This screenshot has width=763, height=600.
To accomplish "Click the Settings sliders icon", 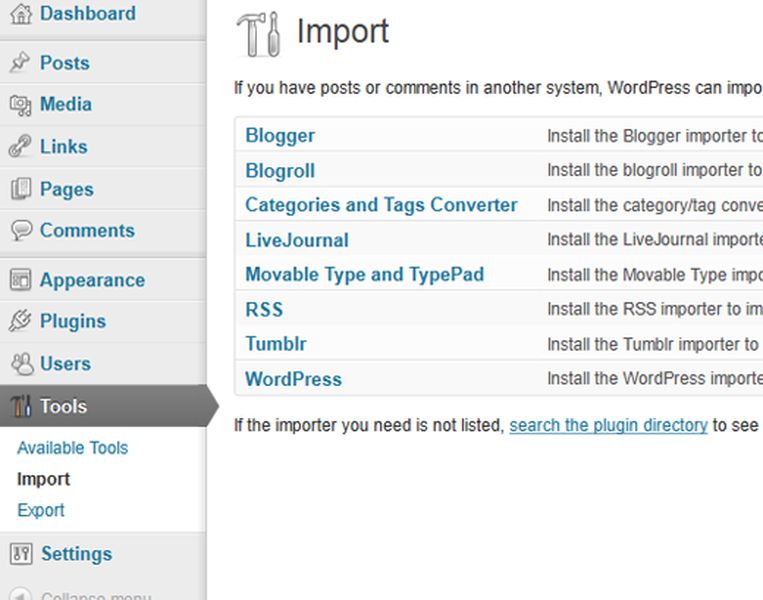I will click(21, 554).
